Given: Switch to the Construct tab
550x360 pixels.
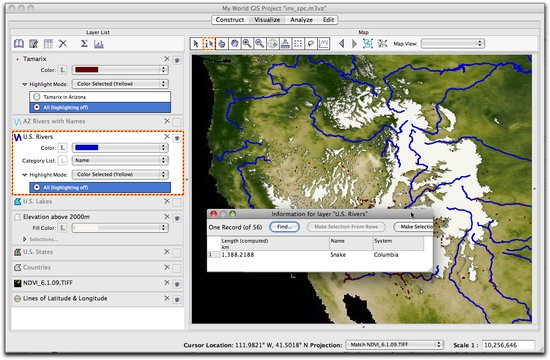Looking at the screenshot, I should pos(230,20).
